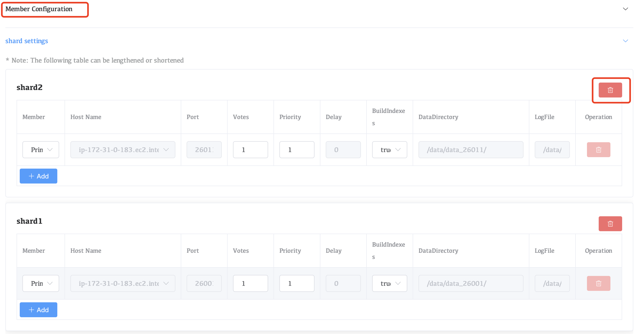Screen dimensions: 644x334
Task: Open shard2 Host Name dropdown
Action: [123, 150]
